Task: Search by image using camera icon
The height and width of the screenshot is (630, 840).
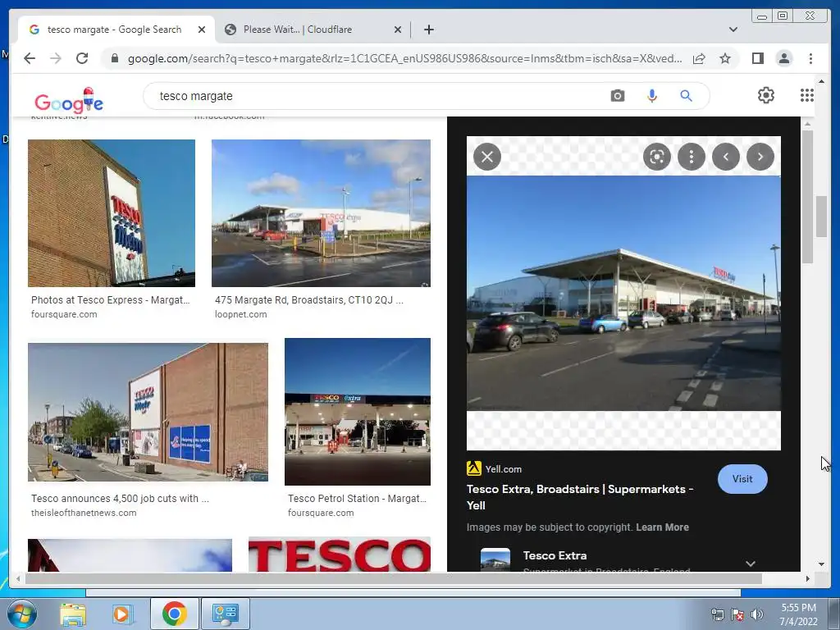Action: coord(617,96)
